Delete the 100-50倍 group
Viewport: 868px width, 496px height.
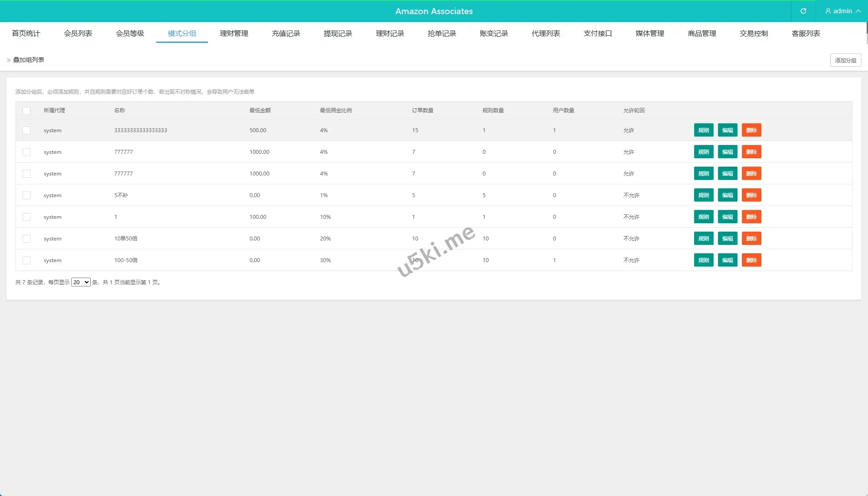[751, 260]
